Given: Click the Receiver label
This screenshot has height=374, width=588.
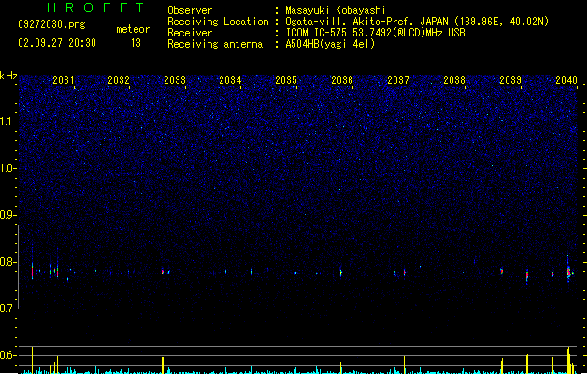Looking at the screenshot, I should (x=190, y=33).
